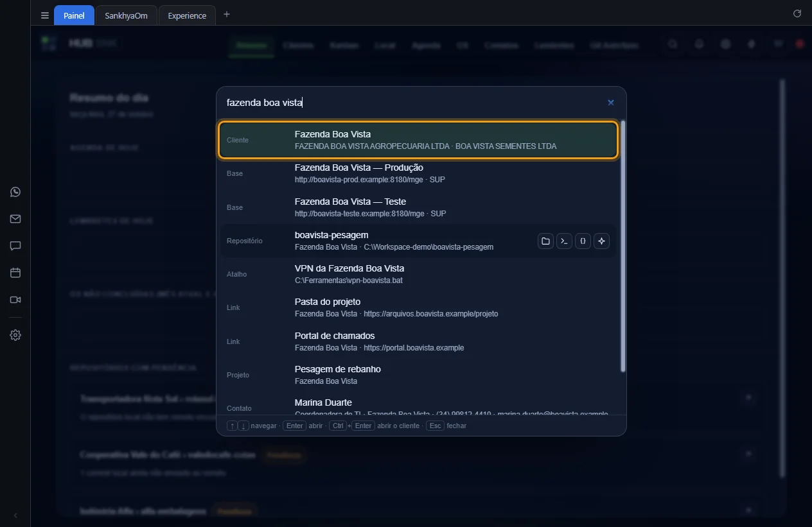The width and height of the screenshot is (812, 527).
Task: Open "Fazenda Boa Vista — Produção" base result
Action: point(418,173)
